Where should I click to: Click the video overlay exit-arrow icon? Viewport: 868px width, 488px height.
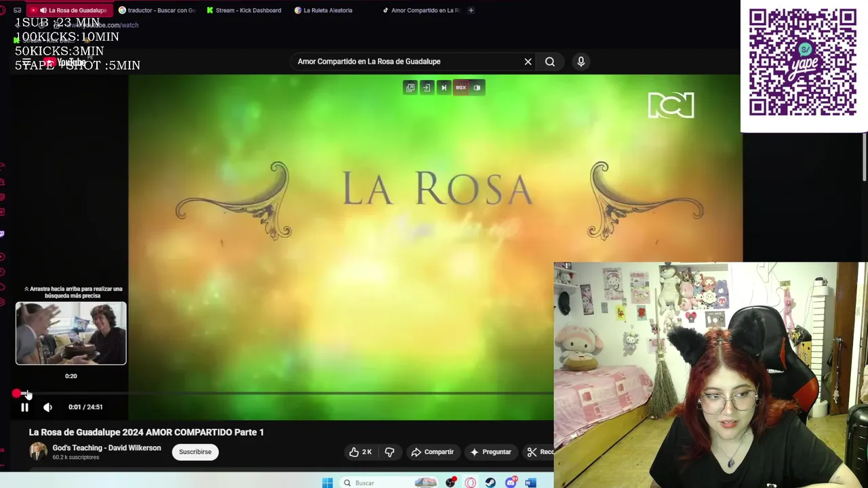[x=427, y=87]
